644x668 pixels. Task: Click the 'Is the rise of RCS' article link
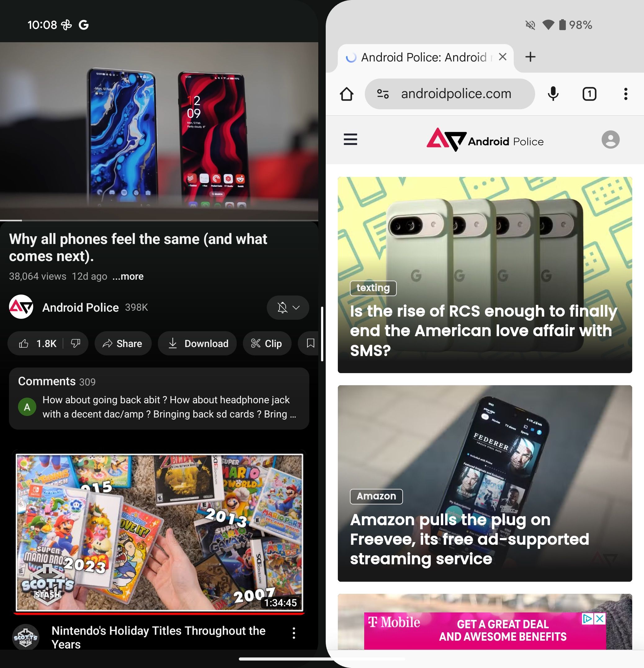(x=485, y=274)
